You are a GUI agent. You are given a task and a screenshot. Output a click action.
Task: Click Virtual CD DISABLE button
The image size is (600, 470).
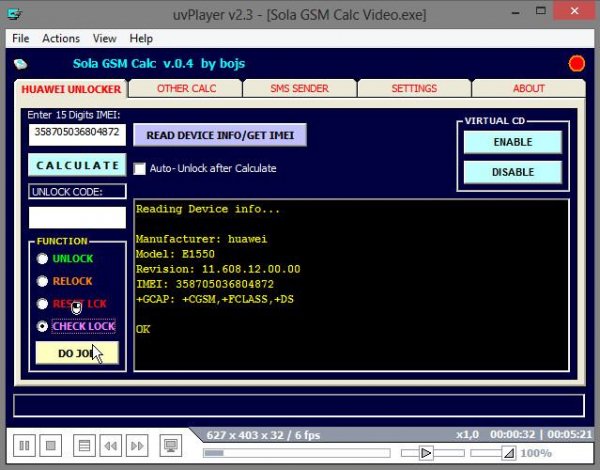click(x=513, y=172)
